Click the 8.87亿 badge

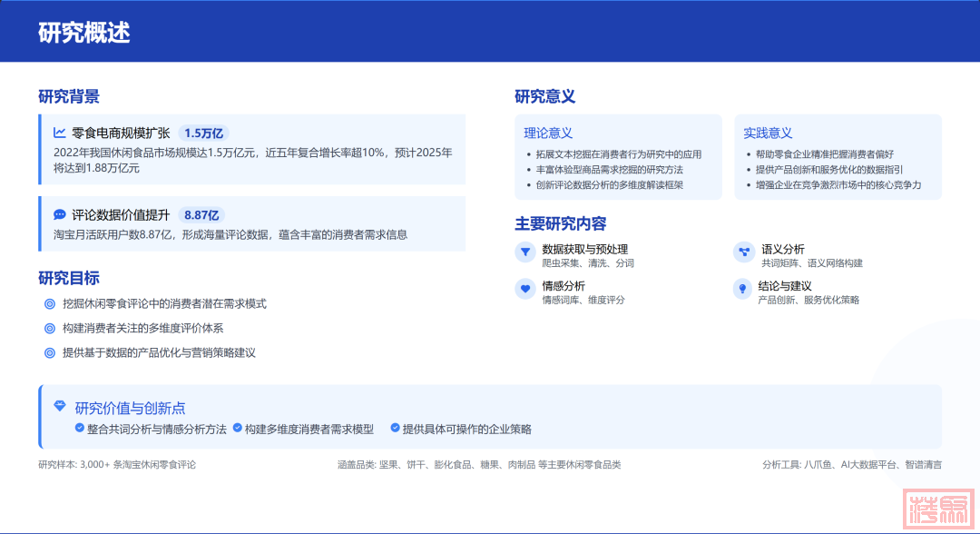[201, 215]
